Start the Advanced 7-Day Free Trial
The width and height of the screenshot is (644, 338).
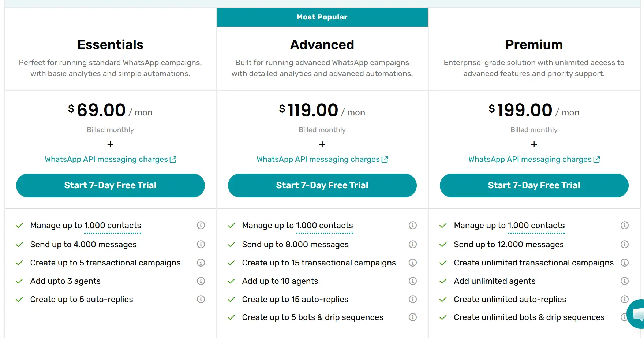[x=322, y=185]
